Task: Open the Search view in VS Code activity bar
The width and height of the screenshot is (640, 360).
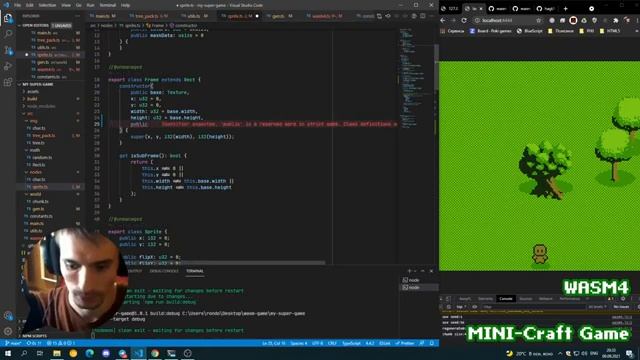Action: pos(8,34)
